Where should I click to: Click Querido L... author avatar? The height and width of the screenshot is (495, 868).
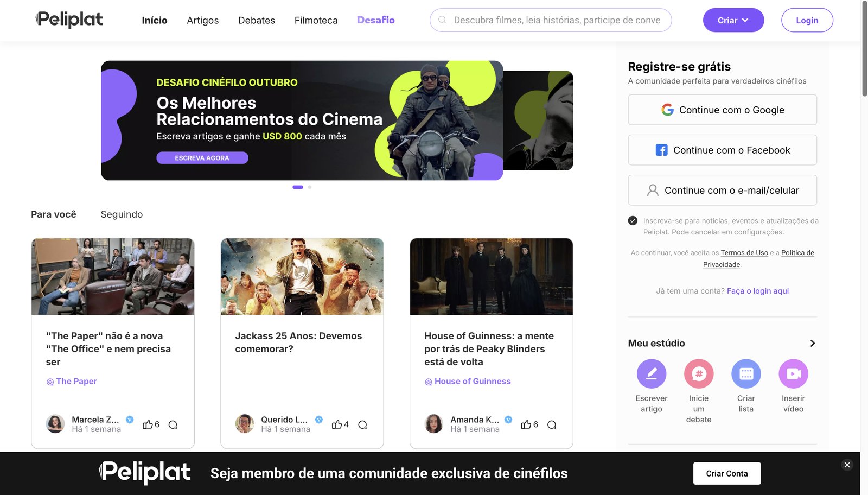245,424
